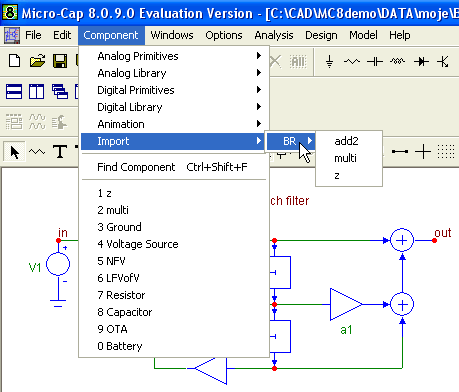Open the Options menu
This screenshot has width=459, height=392.
pos(224,35)
